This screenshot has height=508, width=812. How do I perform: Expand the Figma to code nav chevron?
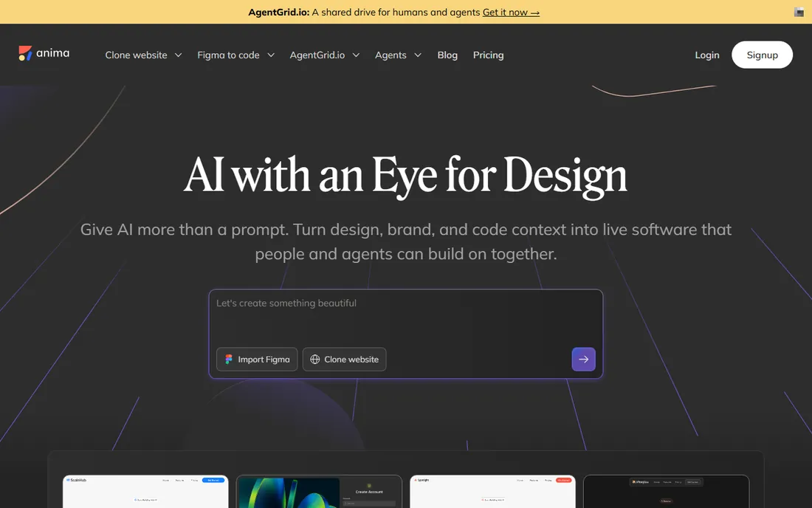click(x=270, y=55)
